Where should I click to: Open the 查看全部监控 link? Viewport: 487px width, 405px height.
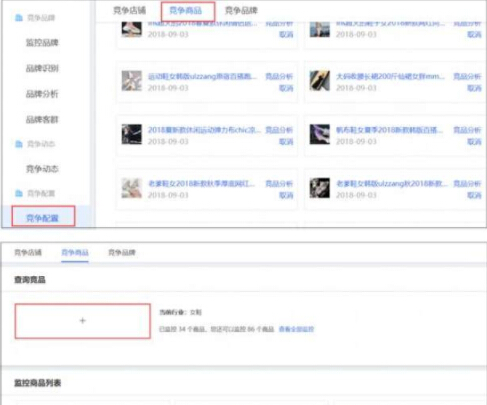pos(296,329)
